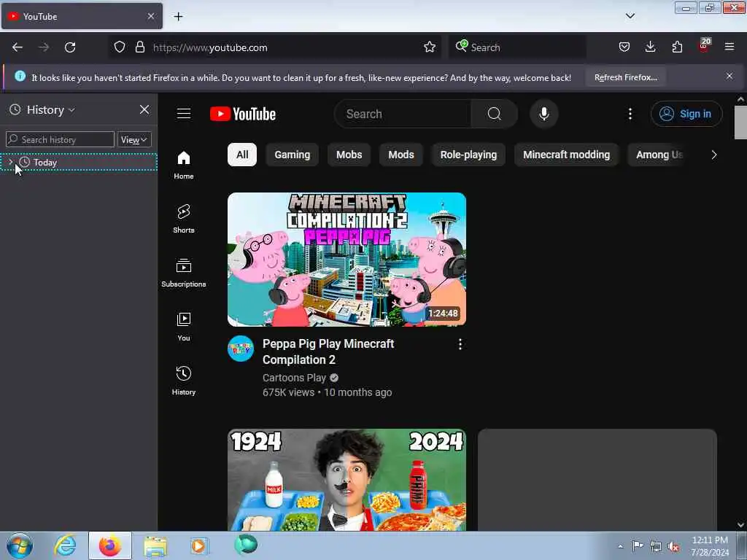
Task: Open a new tab with the plus icon
Action: click(x=178, y=17)
